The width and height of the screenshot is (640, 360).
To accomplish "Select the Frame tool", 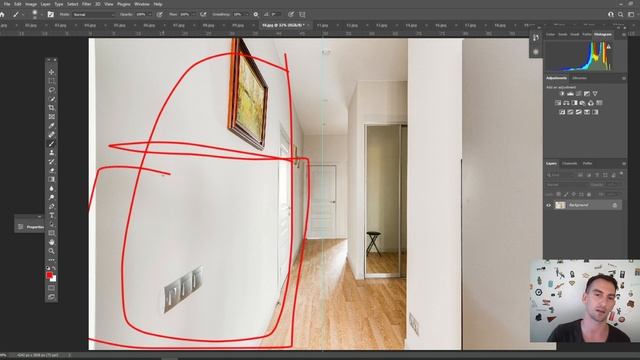I will [51, 117].
